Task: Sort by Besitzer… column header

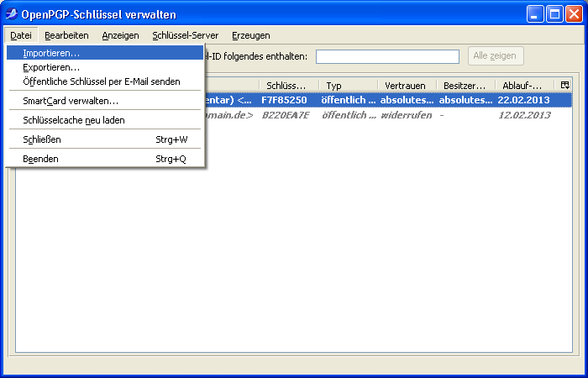Action: [465, 86]
